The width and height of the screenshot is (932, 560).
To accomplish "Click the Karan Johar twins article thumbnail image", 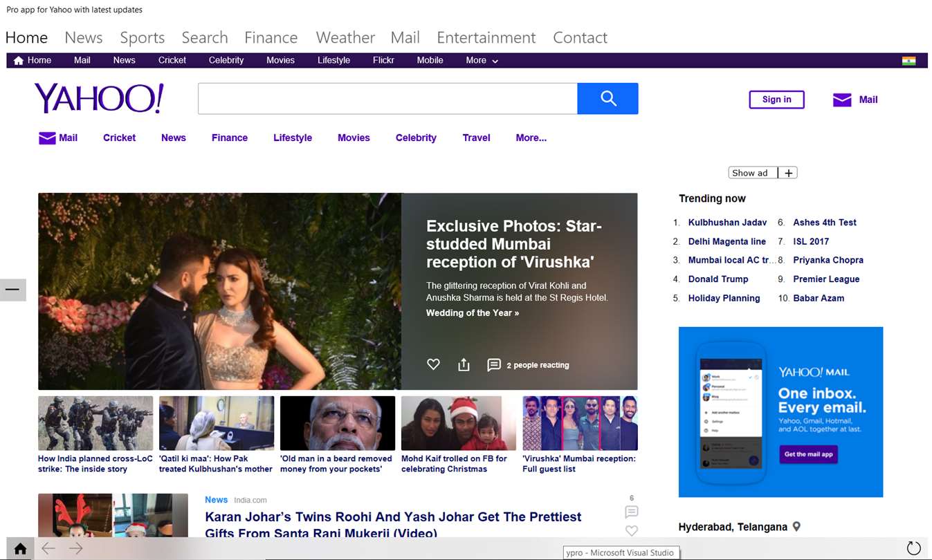I will click(113, 516).
